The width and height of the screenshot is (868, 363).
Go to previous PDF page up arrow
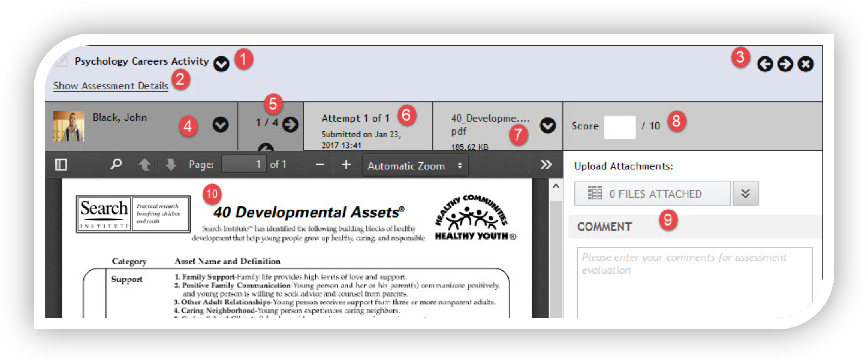[144, 165]
